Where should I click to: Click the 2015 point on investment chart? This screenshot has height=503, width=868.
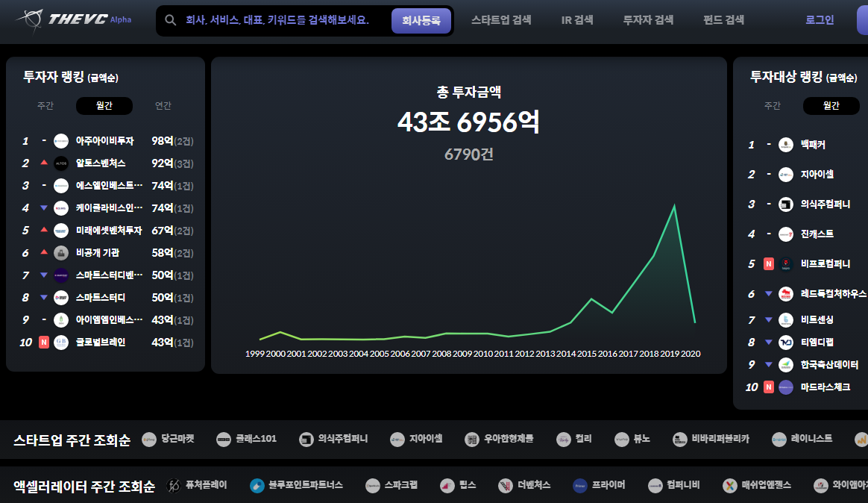pos(591,299)
